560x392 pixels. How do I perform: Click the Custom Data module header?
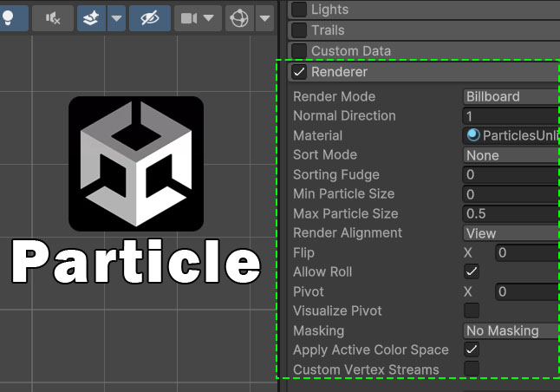(350, 51)
